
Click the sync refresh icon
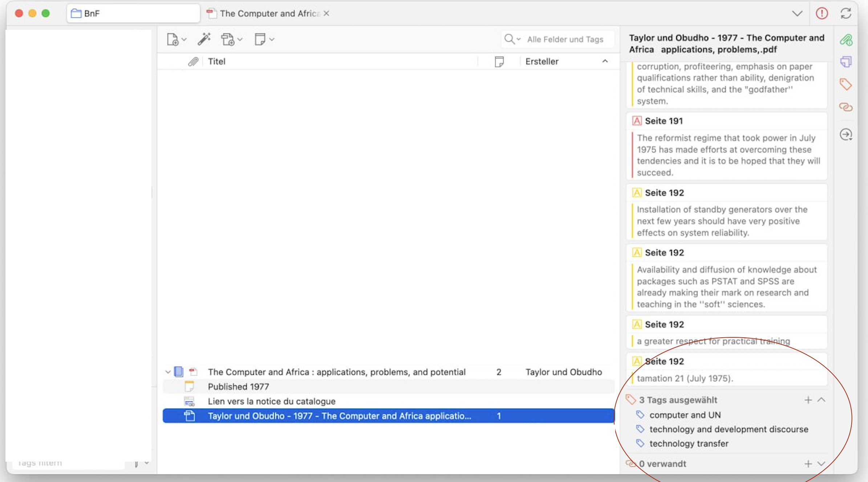point(846,14)
